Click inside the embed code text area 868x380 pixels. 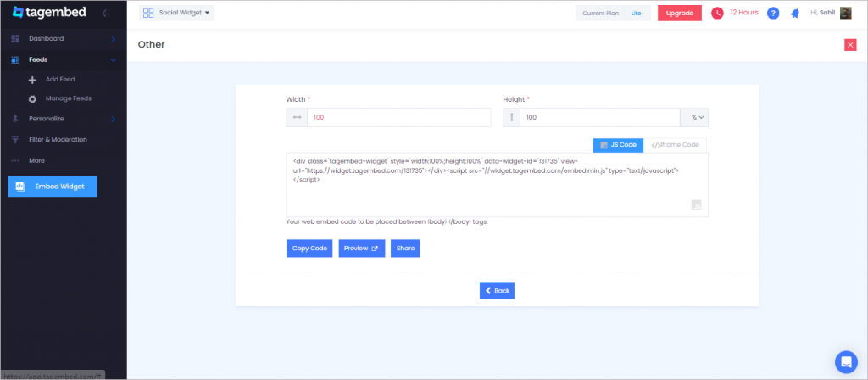(497, 184)
